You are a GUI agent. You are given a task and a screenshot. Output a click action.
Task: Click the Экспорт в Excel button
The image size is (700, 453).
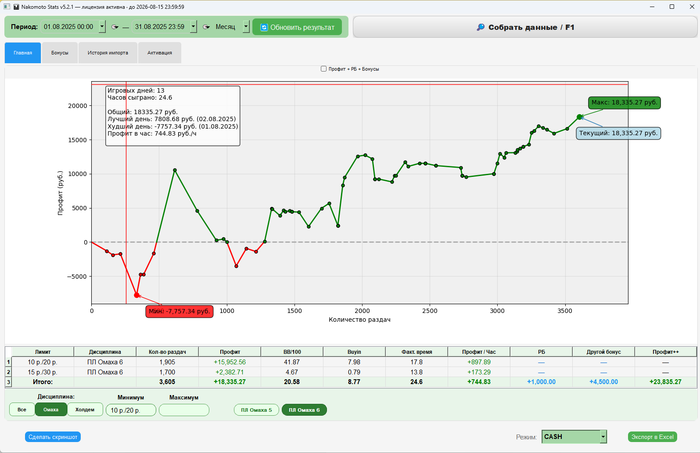[652, 437]
